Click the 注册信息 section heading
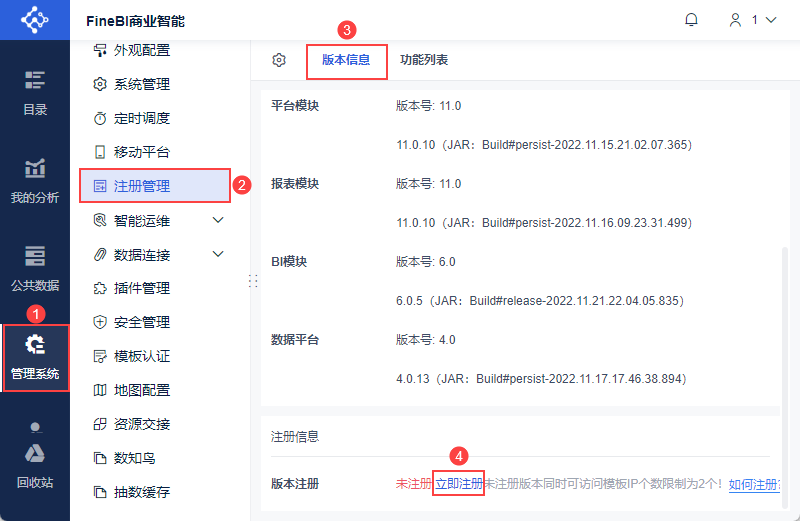The height and width of the screenshot is (521, 800). coord(295,437)
